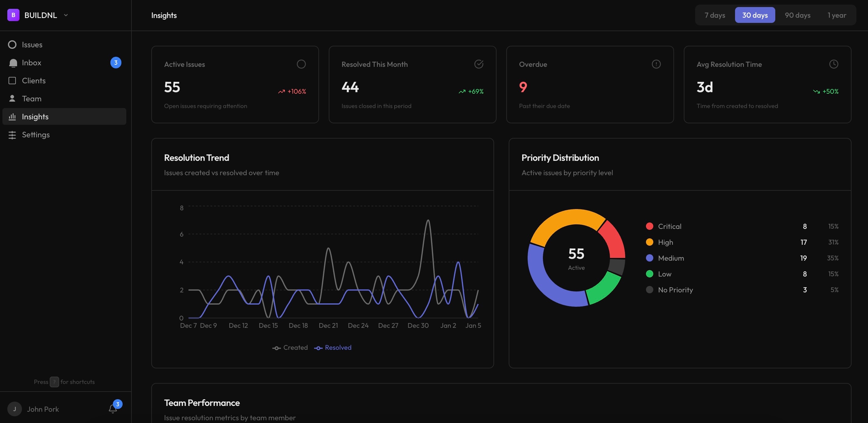868x423 pixels.
Task: Open the Issues section icon
Action: coord(12,44)
